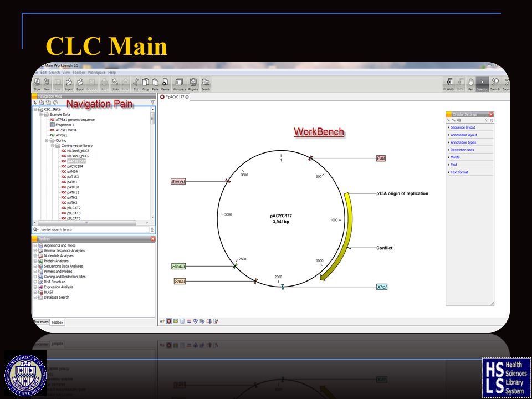Switch to the Toolbox tab
The width and height of the screenshot is (532, 399).
coord(57,323)
